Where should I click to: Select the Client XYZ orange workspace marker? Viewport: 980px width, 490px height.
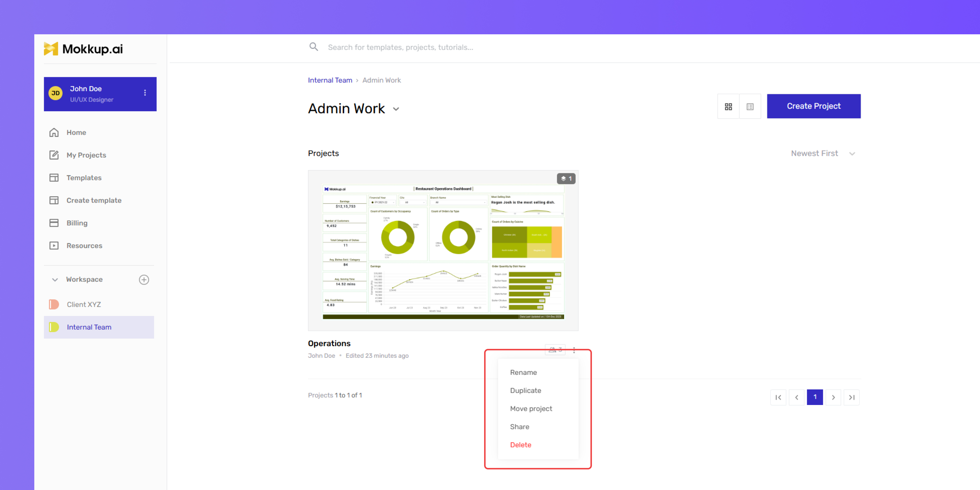[x=54, y=304]
